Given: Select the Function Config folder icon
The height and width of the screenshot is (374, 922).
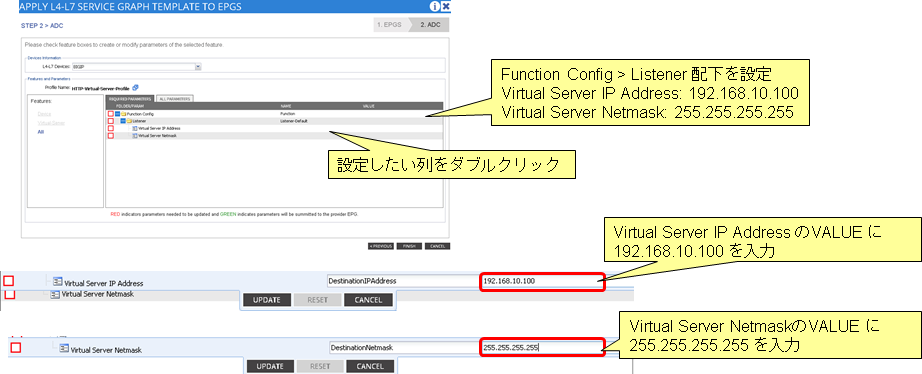Looking at the screenshot, I should tap(124, 113).
